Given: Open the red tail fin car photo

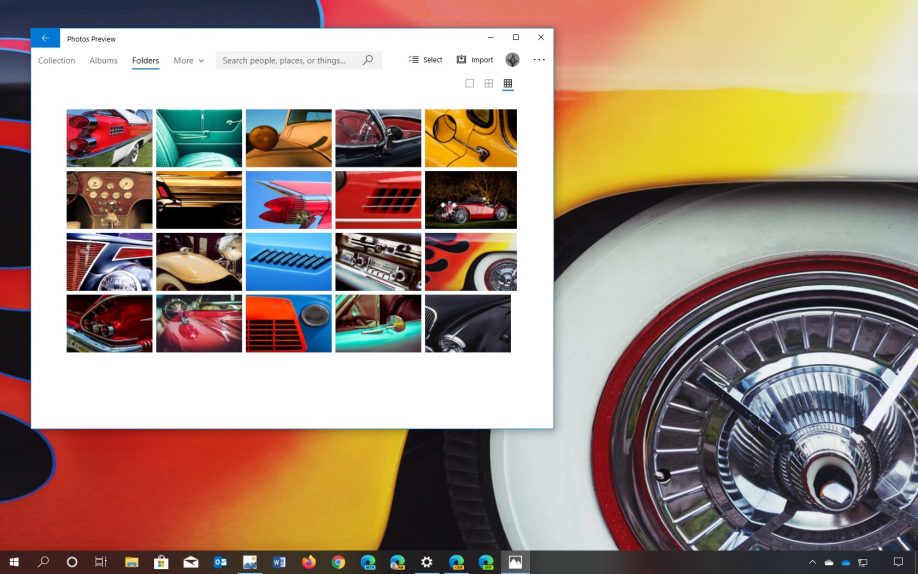Looking at the screenshot, I should (x=109, y=138).
